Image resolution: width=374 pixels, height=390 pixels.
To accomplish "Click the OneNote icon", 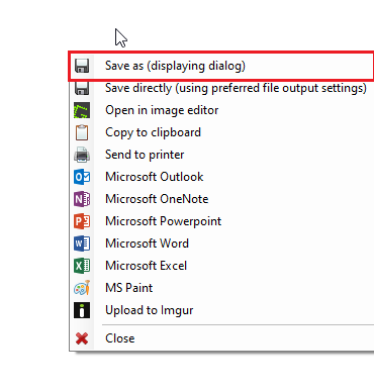I will tap(82, 199).
